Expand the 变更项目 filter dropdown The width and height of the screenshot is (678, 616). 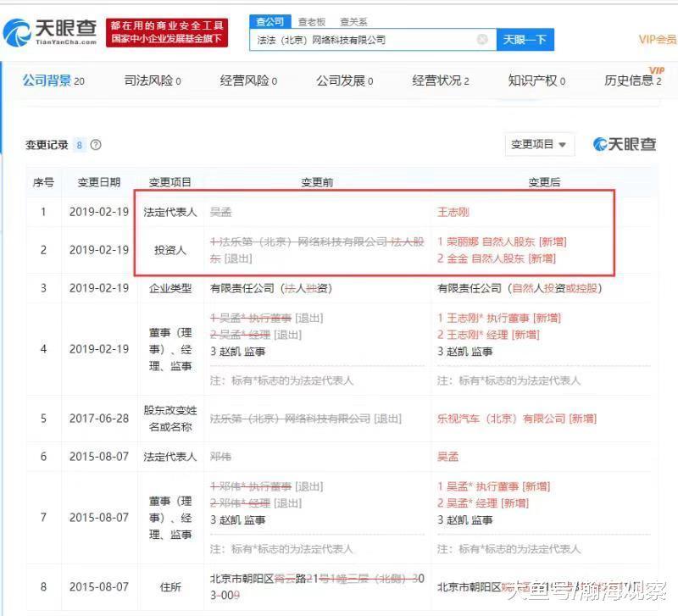click(539, 144)
